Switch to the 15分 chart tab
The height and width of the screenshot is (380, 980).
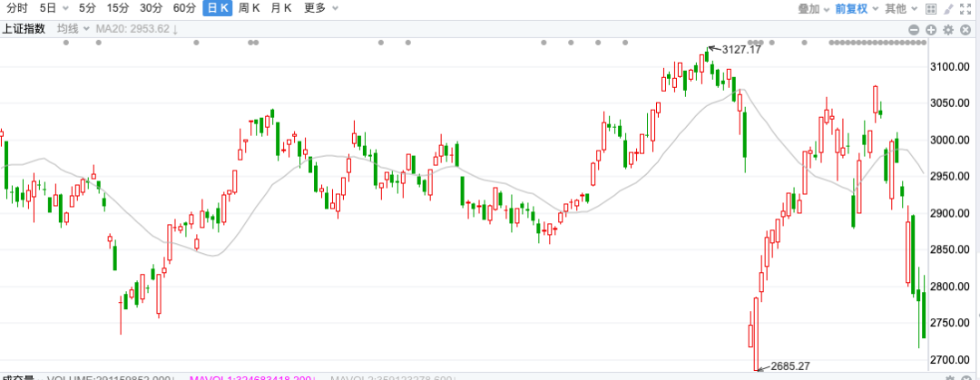117,8
